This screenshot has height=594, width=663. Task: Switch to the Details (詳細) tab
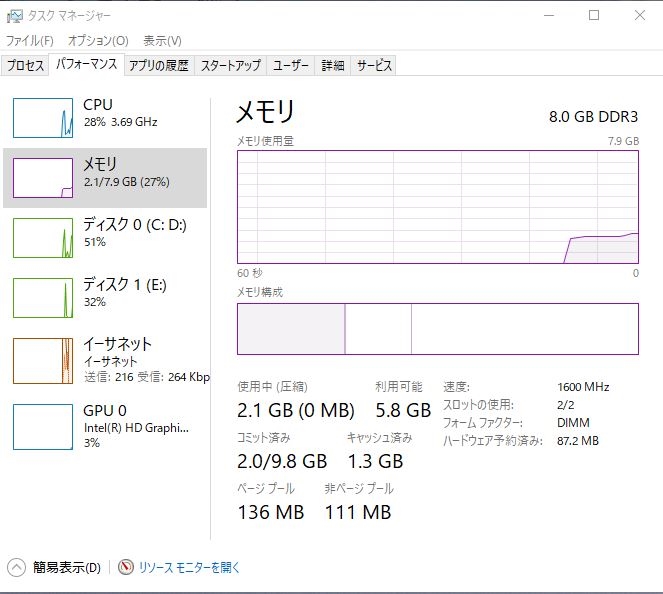click(333, 66)
